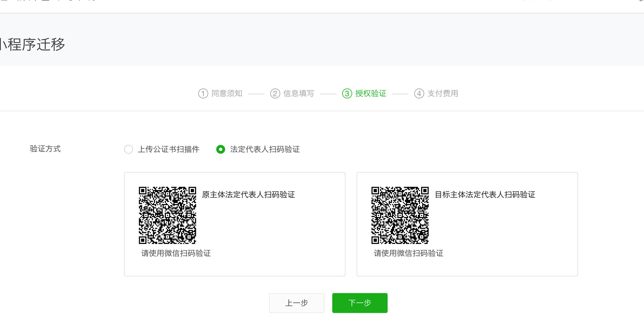Select upload notarized scan radio option
Screen dimensions: 644x334
click(x=128, y=149)
